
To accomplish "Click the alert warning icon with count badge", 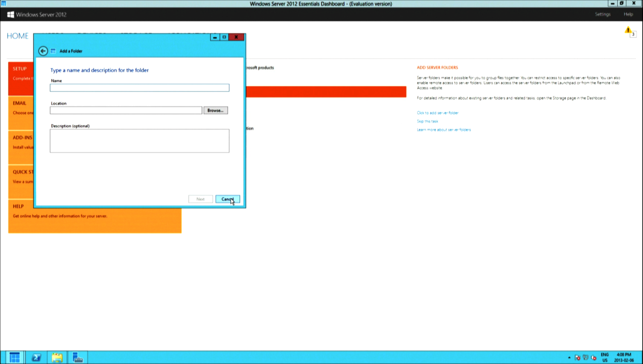I will [x=628, y=31].
